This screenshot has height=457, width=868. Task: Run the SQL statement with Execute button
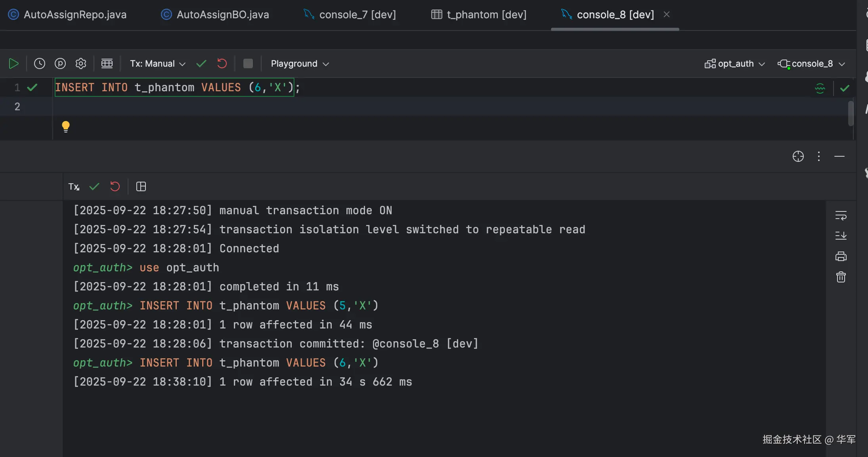click(13, 63)
